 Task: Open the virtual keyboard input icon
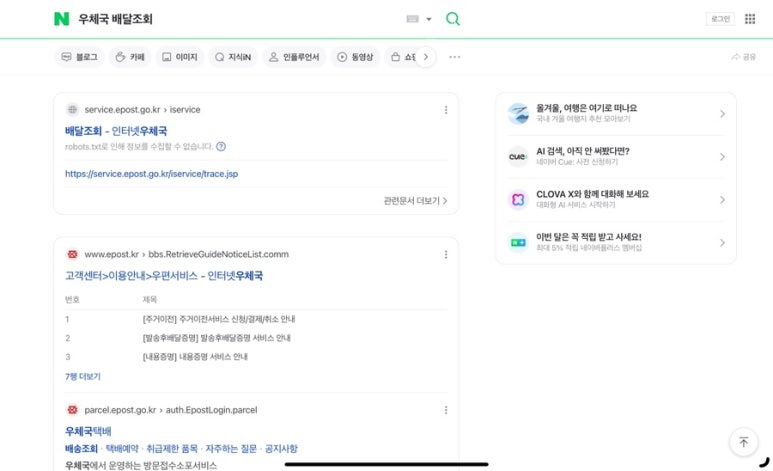pyautogui.click(x=413, y=19)
